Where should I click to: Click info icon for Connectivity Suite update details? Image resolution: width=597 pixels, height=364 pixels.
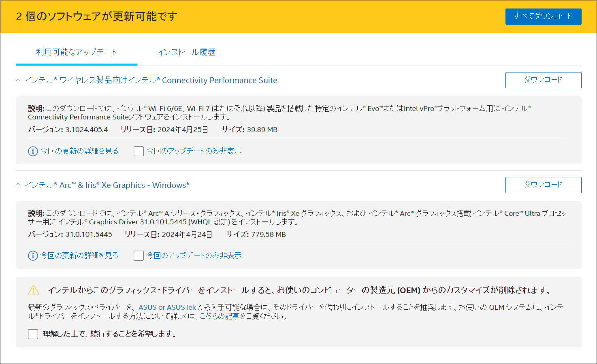[33, 151]
